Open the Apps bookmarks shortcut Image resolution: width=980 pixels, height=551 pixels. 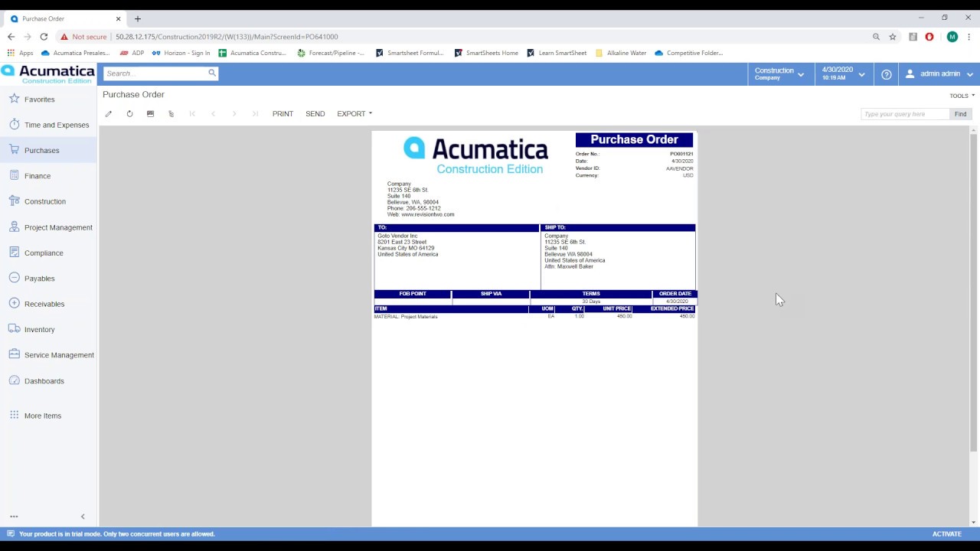point(20,53)
